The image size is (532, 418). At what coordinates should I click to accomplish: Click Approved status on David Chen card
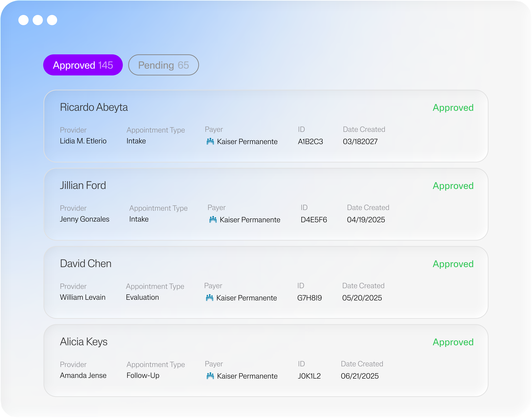click(x=453, y=264)
